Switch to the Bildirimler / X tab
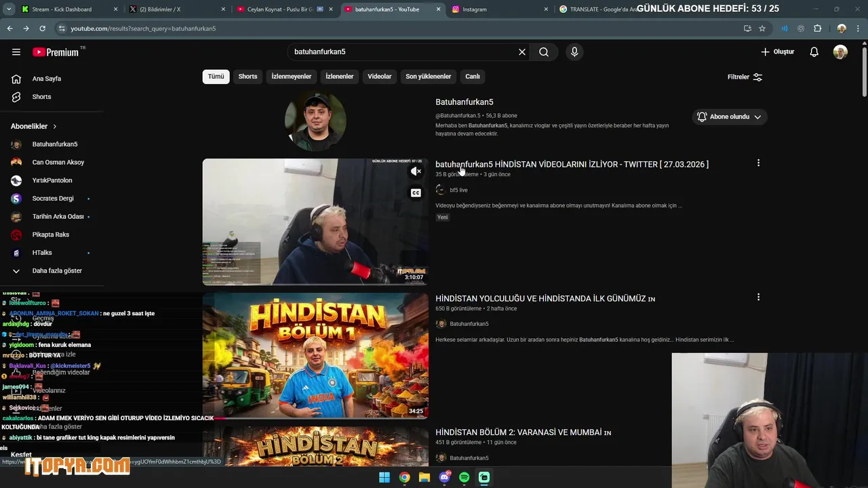This screenshot has height=488, width=868. 175,9
